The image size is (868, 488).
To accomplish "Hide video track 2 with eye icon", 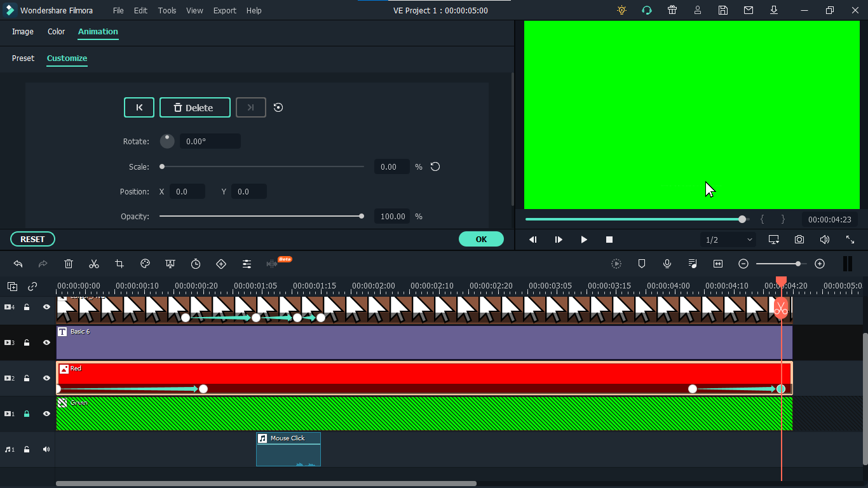I will click(46, 378).
